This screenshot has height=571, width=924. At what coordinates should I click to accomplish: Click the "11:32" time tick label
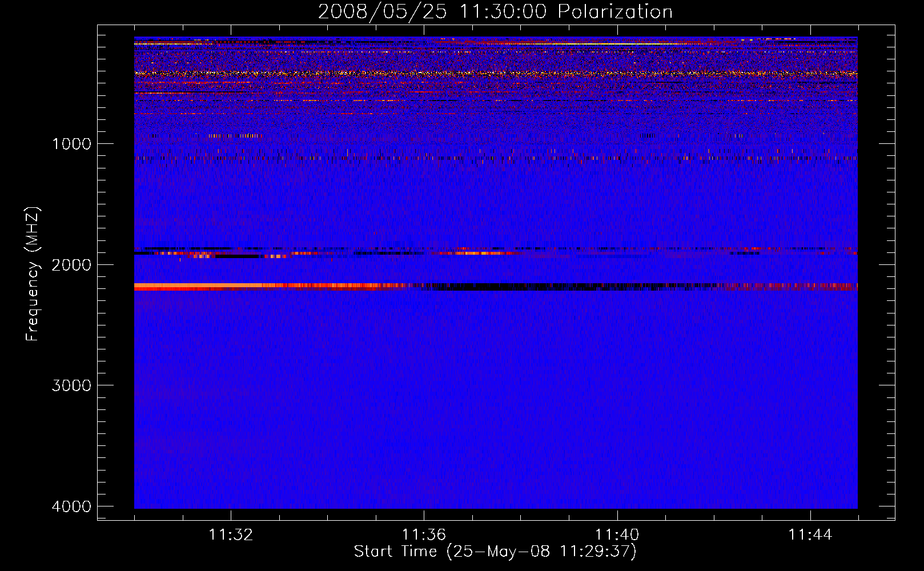pyautogui.click(x=231, y=534)
